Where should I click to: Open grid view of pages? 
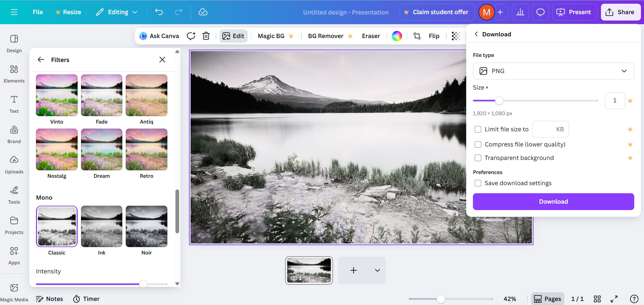tap(597, 299)
